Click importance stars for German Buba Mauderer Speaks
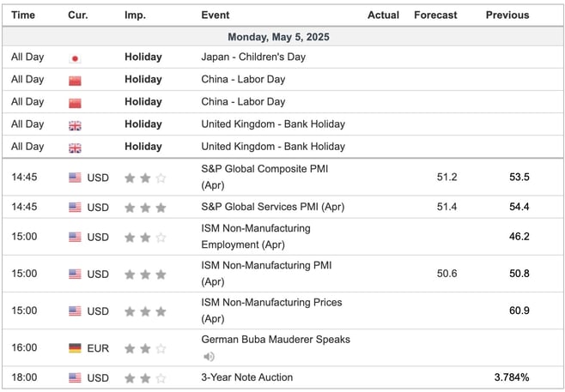Image resolution: width=565 pixels, height=392 pixels. pyautogui.click(x=145, y=348)
